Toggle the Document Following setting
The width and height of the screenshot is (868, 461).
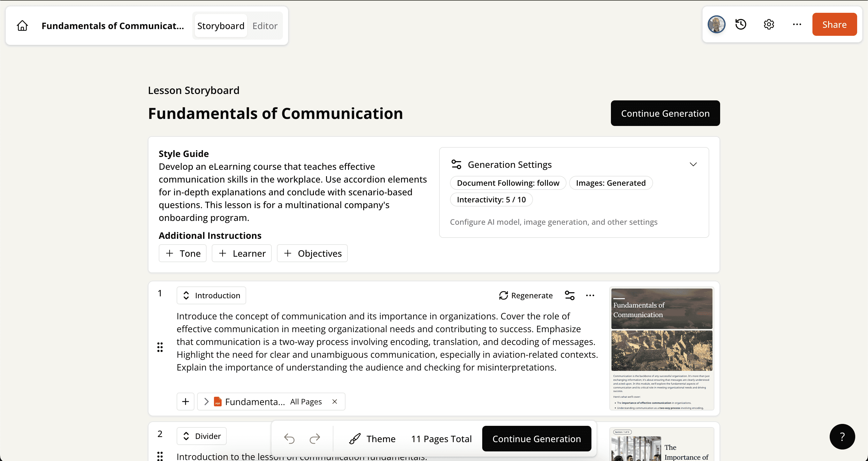pyautogui.click(x=508, y=183)
